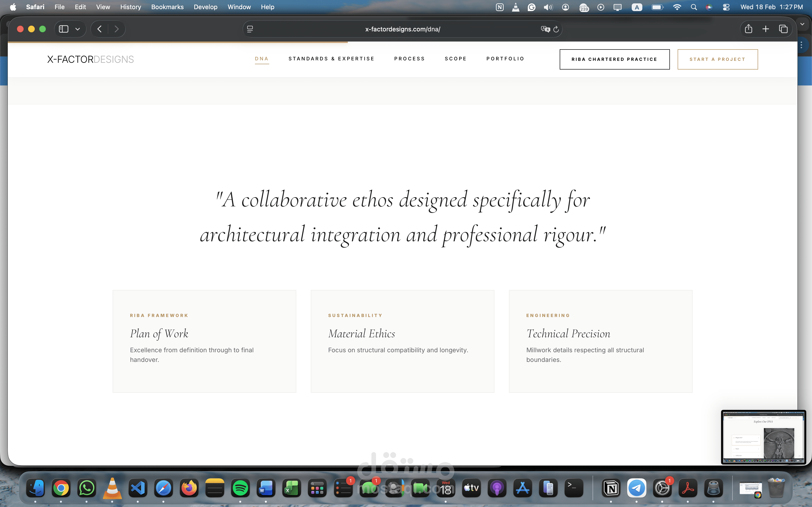
Task: Expand the sidebar options dropdown chevron
Action: click(x=78, y=29)
